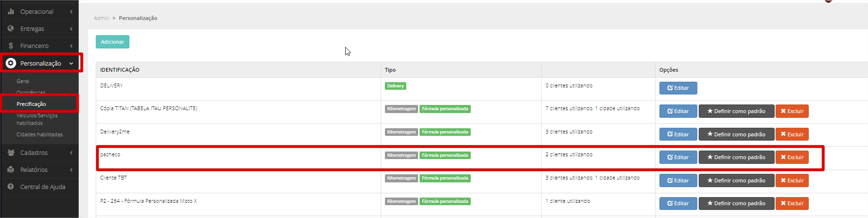Delete the Cópia TITAN row
The width and height of the screenshot is (868, 218).
pos(792,111)
